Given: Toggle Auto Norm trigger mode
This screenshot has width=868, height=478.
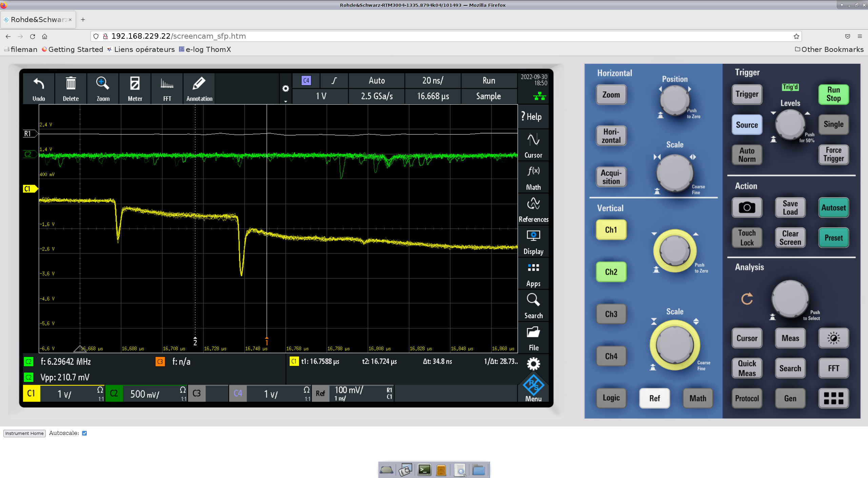Looking at the screenshot, I should [747, 155].
